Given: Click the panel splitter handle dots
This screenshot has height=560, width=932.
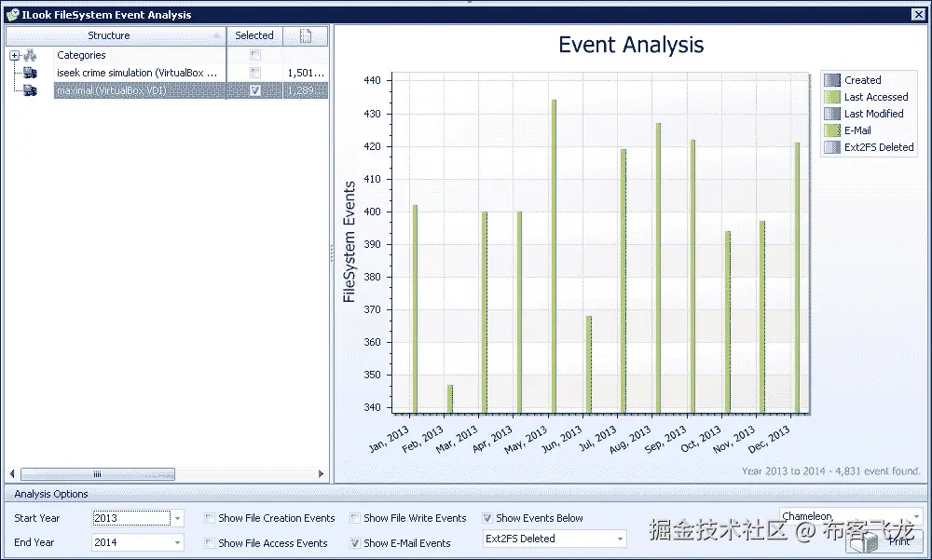Looking at the screenshot, I should pyautogui.click(x=332, y=253).
